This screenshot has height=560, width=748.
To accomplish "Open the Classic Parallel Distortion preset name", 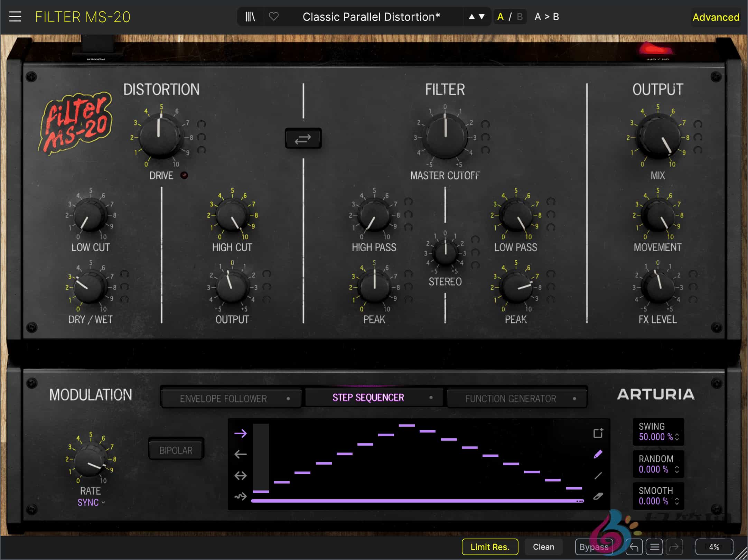I will (371, 17).
